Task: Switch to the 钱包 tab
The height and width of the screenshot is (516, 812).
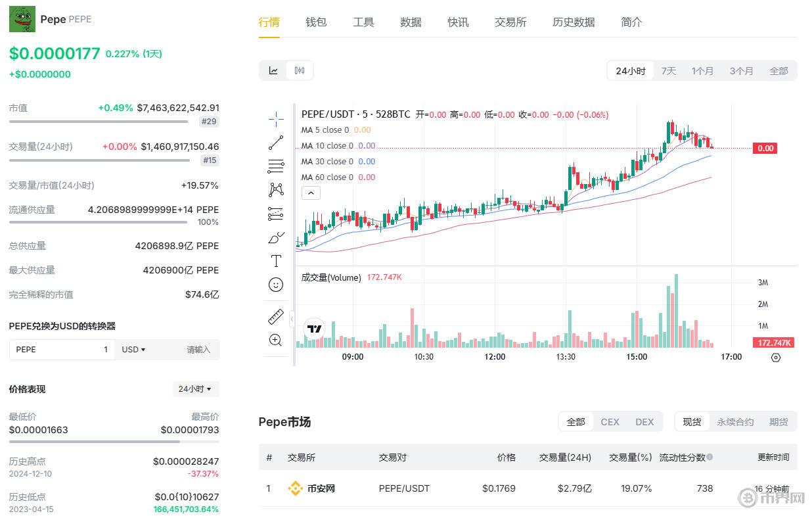Action: tap(316, 22)
